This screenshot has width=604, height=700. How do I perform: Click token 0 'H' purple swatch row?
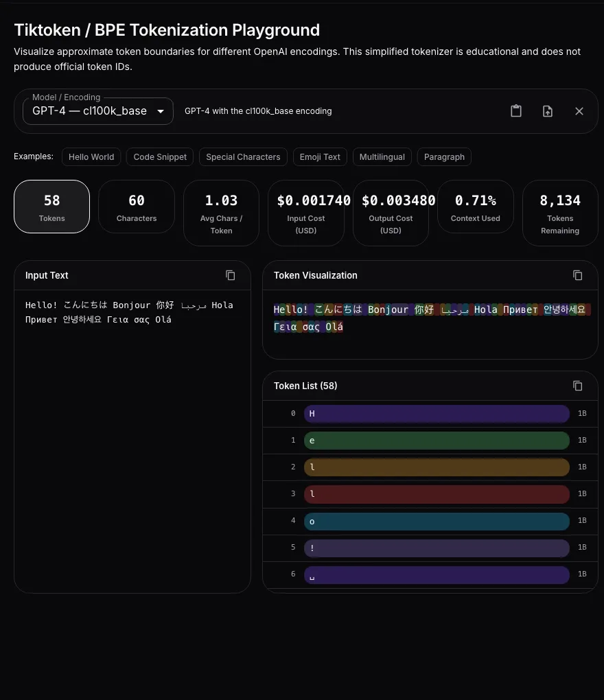click(x=437, y=413)
